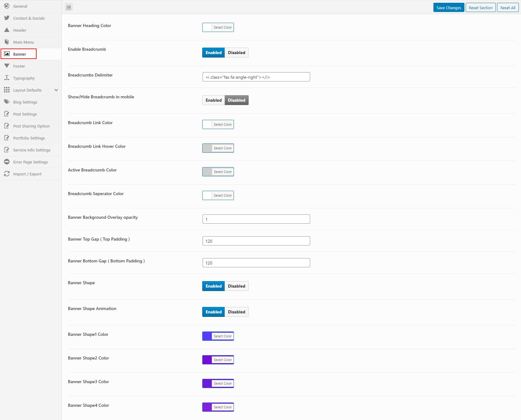Click the Post Sharing Option edit icon
The height and width of the screenshot is (420, 521).
click(7, 126)
